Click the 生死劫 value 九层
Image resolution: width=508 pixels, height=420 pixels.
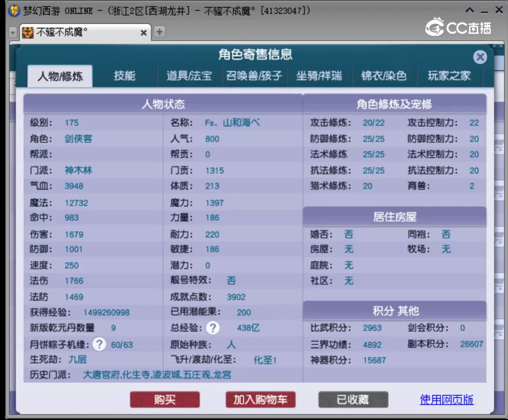coord(77,360)
